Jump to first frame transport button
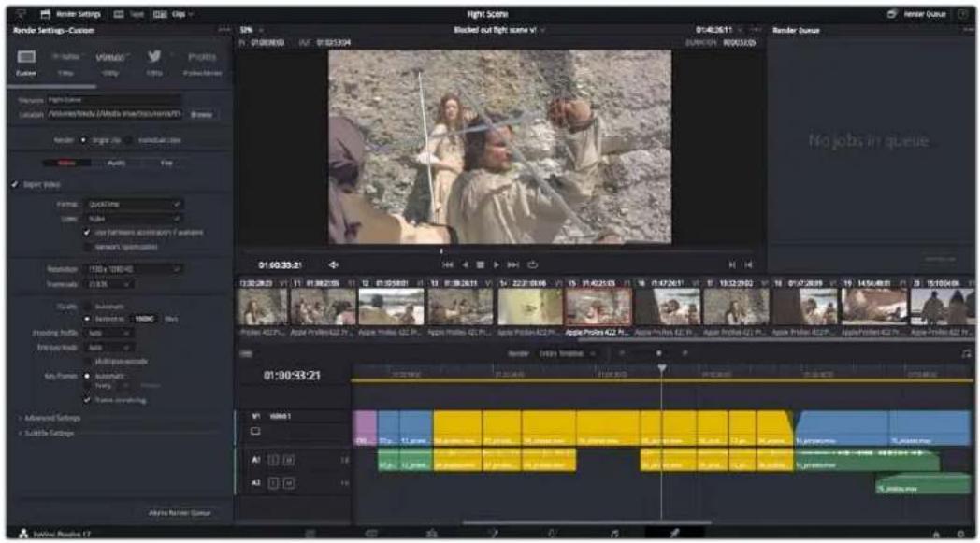This screenshot has height=543, width=980. click(x=448, y=264)
